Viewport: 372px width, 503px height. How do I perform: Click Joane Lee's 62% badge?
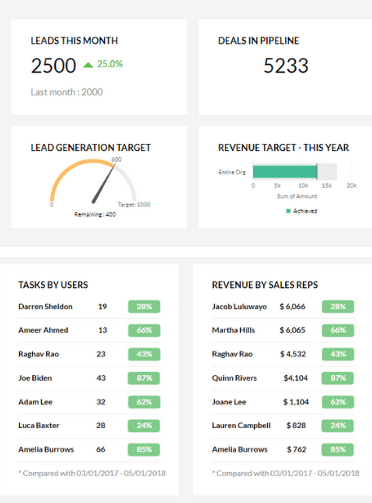tap(338, 402)
